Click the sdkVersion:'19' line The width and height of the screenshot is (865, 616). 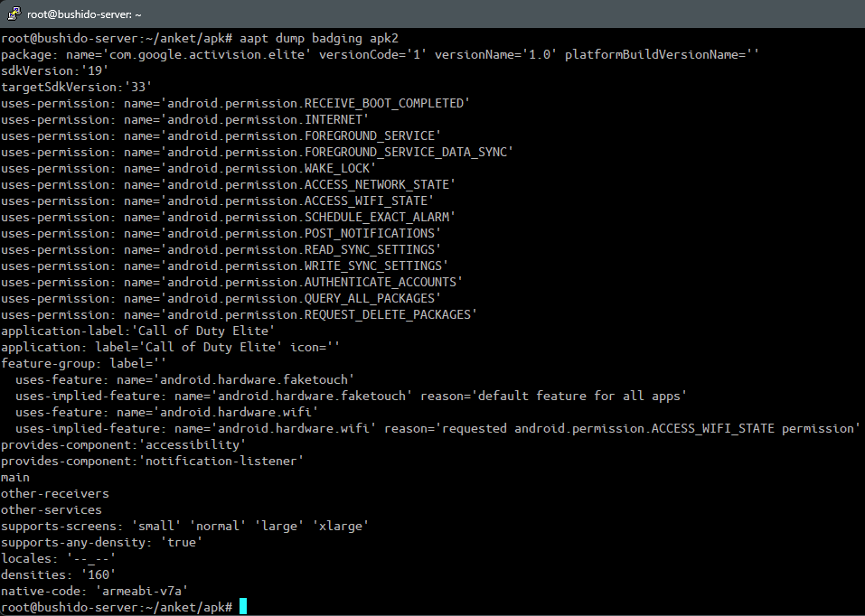(x=54, y=71)
